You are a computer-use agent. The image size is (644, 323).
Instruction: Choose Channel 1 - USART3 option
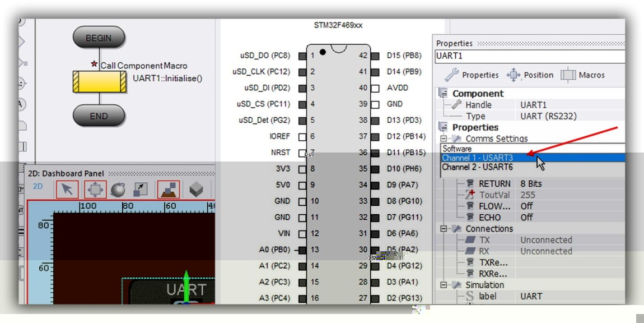click(x=533, y=158)
